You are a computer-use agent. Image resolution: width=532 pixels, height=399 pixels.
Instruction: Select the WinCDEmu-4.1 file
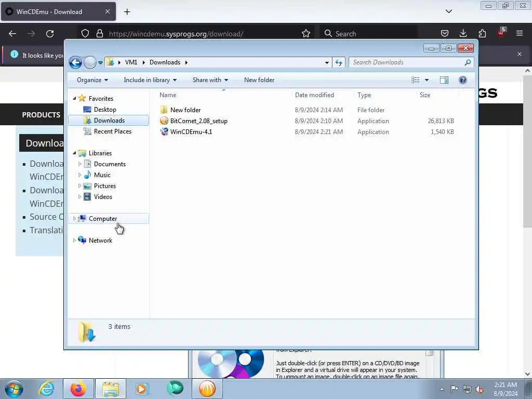click(191, 131)
